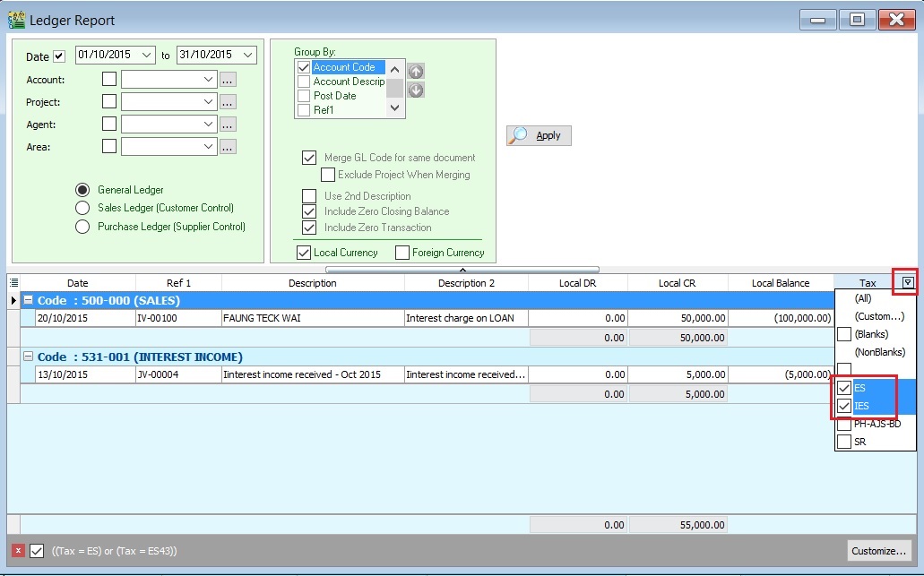
Task: Click the Project browse ellipsis button
Action: (228, 102)
